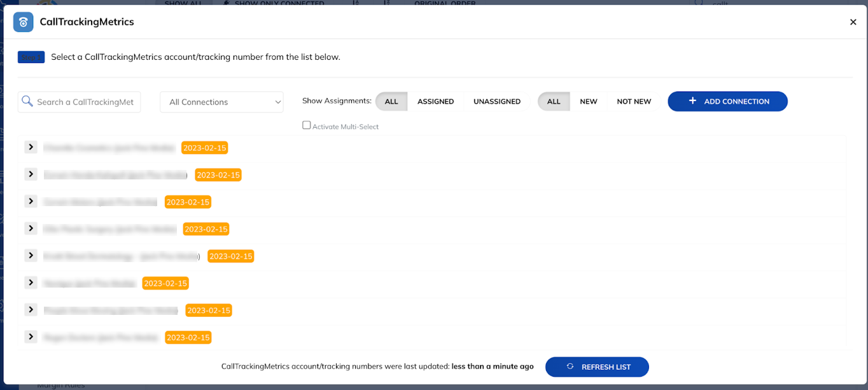Screen dimensions: 868x390
Task: Filter to ASSIGNED accounts
Action: (436, 101)
